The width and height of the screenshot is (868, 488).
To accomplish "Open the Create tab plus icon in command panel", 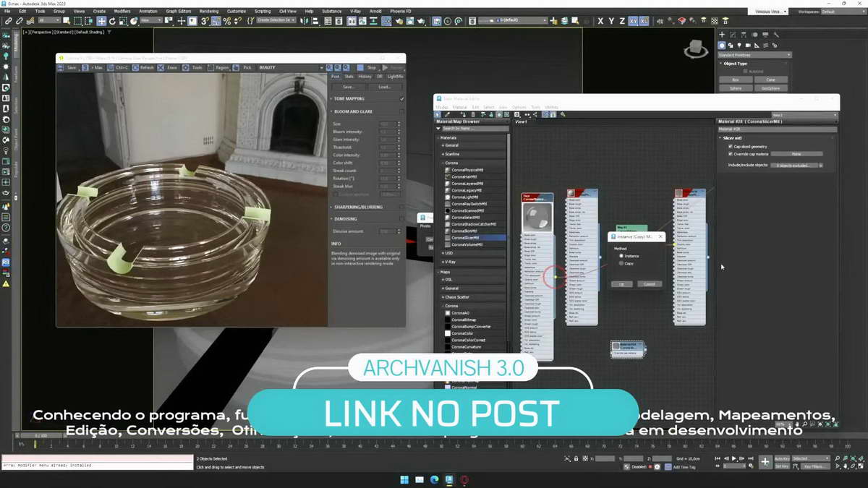I will pyautogui.click(x=722, y=35).
